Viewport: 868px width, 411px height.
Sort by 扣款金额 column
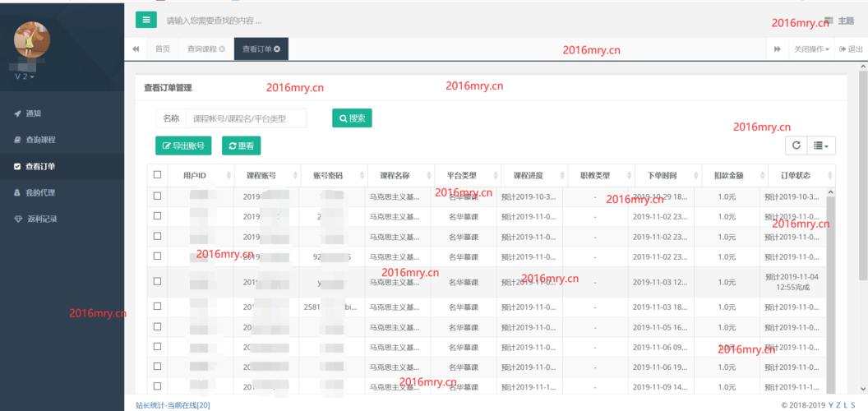point(735,176)
